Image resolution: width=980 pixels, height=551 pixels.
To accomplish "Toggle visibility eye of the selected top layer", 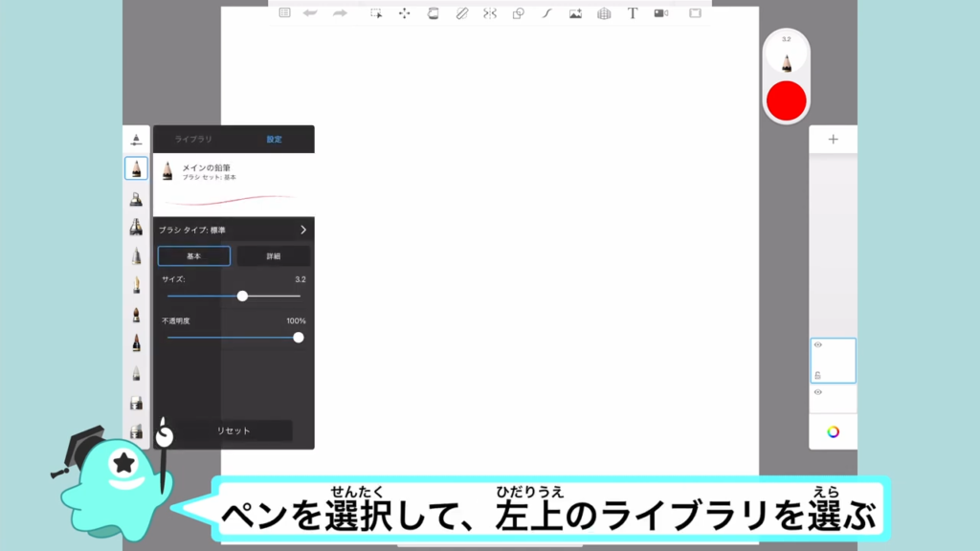I will click(x=817, y=344).
